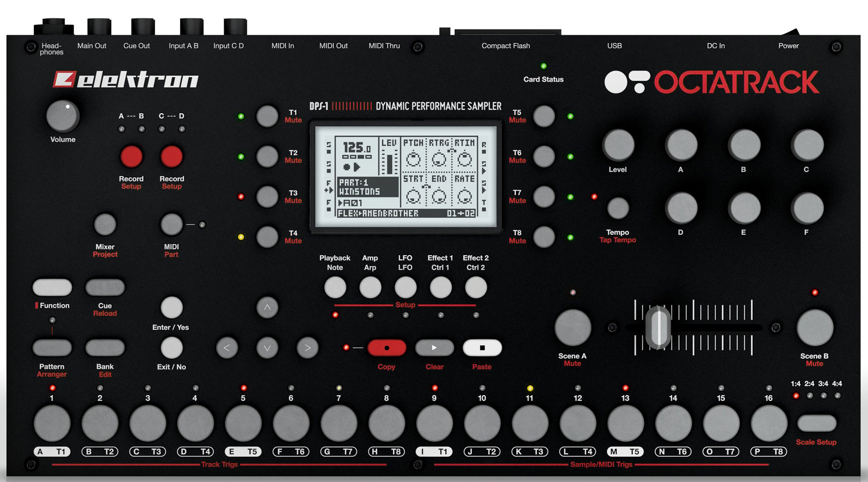Click the red record Copy button

tap(387, 348)
